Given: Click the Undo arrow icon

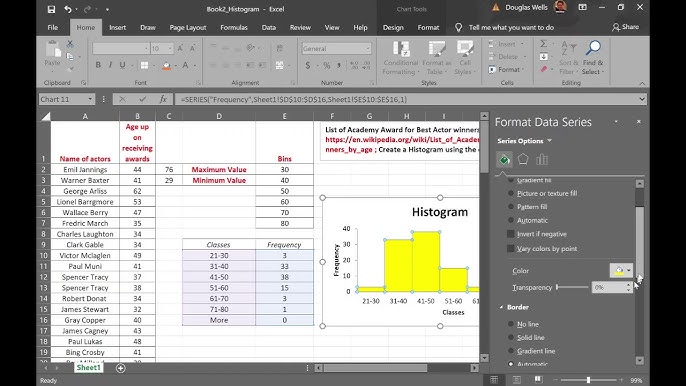Looking at the screenshot, I should (x=67, y=9).
